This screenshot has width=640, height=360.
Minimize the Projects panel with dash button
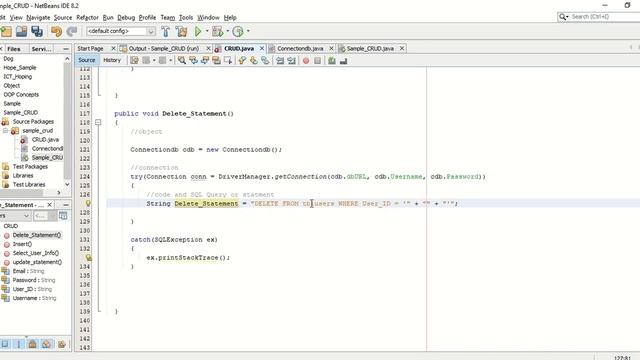[x=66, y=49]
